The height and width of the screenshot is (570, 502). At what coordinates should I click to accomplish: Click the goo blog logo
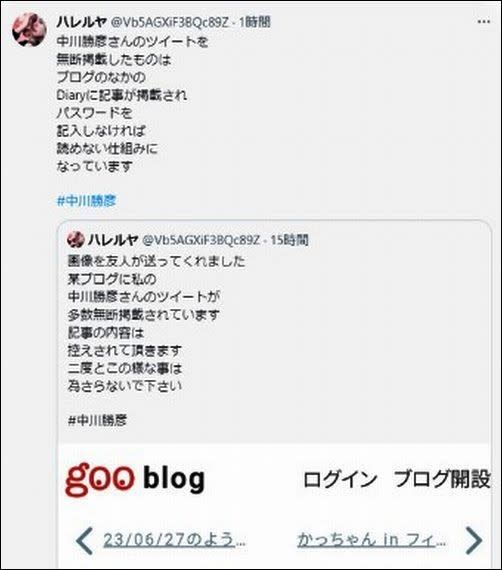[135, 479]
